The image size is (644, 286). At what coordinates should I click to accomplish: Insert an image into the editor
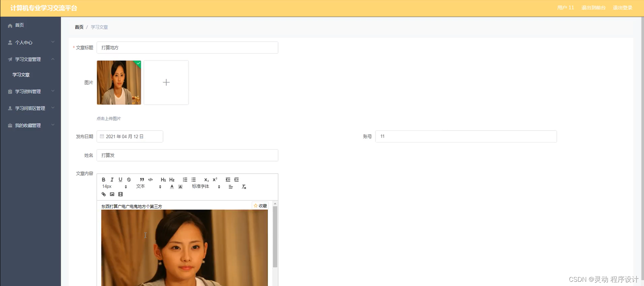112,194
